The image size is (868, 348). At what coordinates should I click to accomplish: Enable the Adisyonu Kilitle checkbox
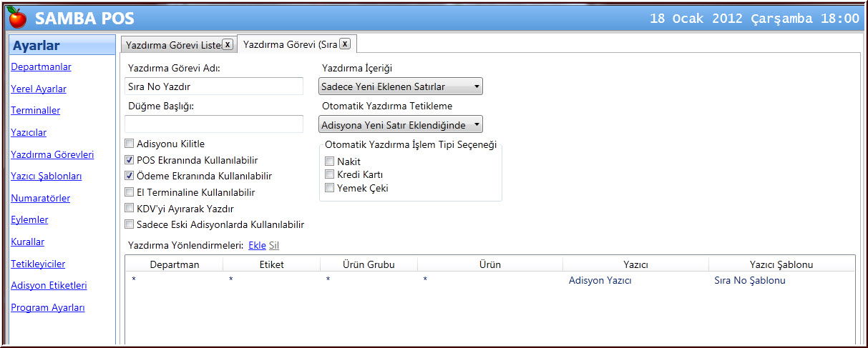click(x=130, y=144)
